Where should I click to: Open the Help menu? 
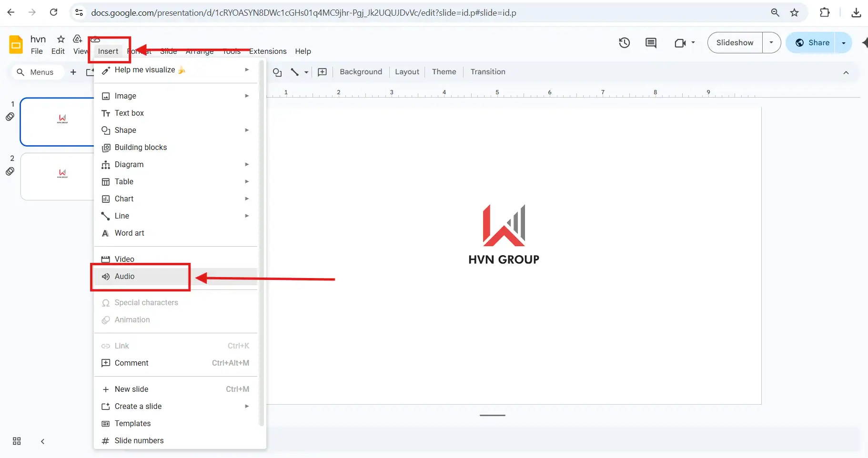click(303, 51)
